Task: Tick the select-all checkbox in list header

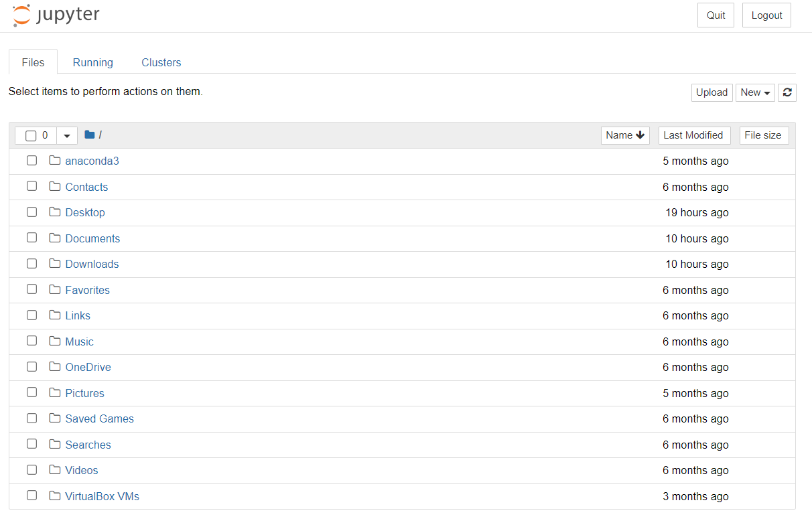Action: (x=31, y=136)
